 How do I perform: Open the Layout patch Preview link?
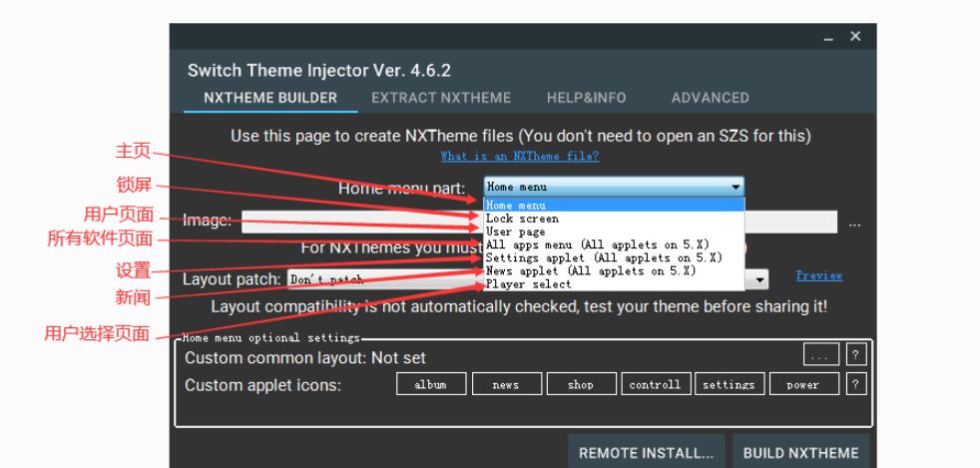pos(818,275)
